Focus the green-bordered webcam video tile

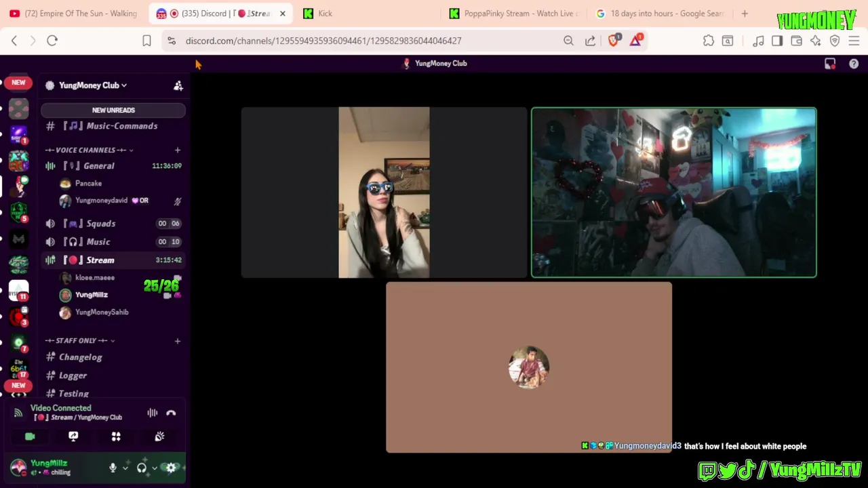(x=674, y=192)
